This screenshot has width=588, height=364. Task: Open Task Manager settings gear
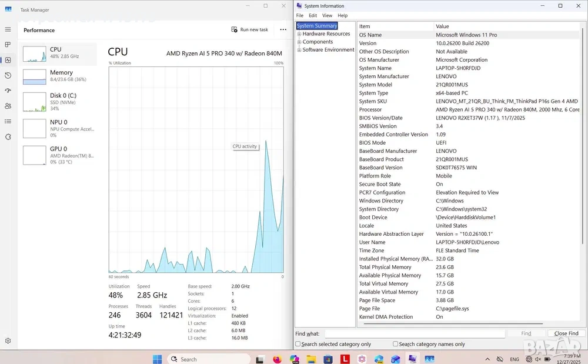point(8,340)
